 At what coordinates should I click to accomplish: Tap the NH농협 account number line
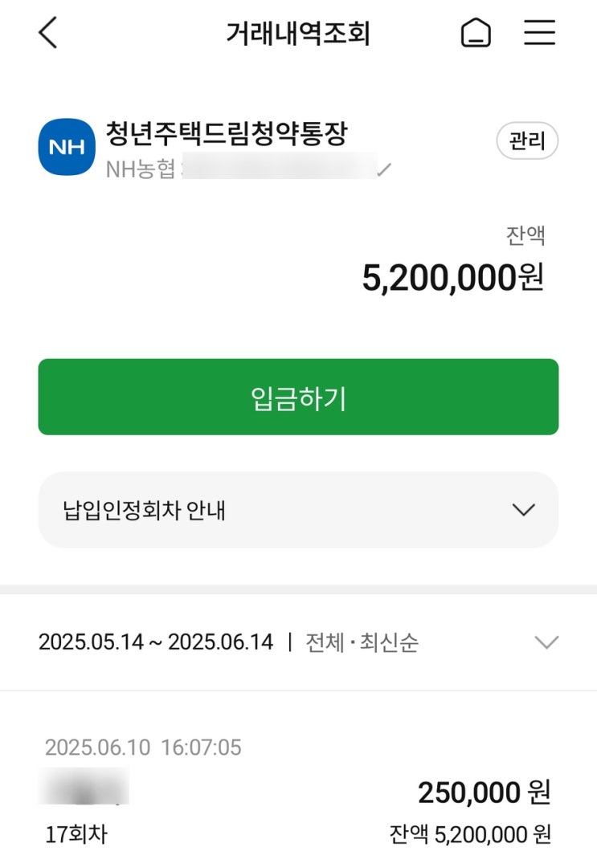[241, 170]
